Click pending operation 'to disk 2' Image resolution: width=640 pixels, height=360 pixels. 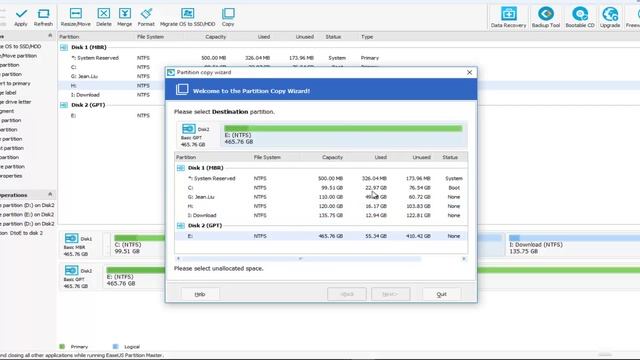[x=21, y=233]
